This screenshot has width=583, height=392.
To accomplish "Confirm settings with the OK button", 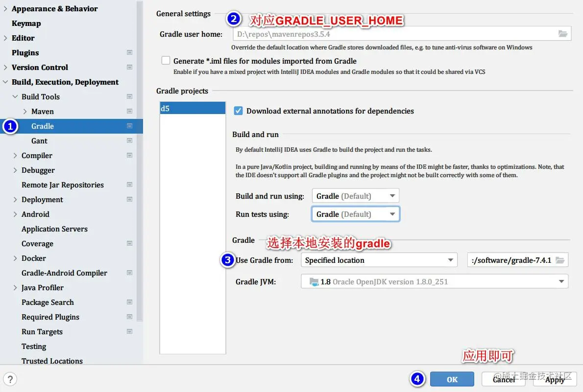I will [452, 379].
